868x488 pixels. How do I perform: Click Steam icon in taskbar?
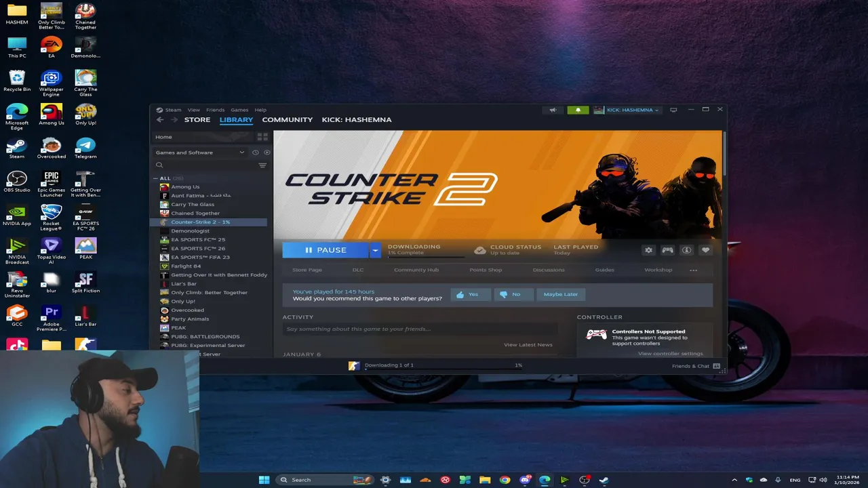tap(603, 480)
